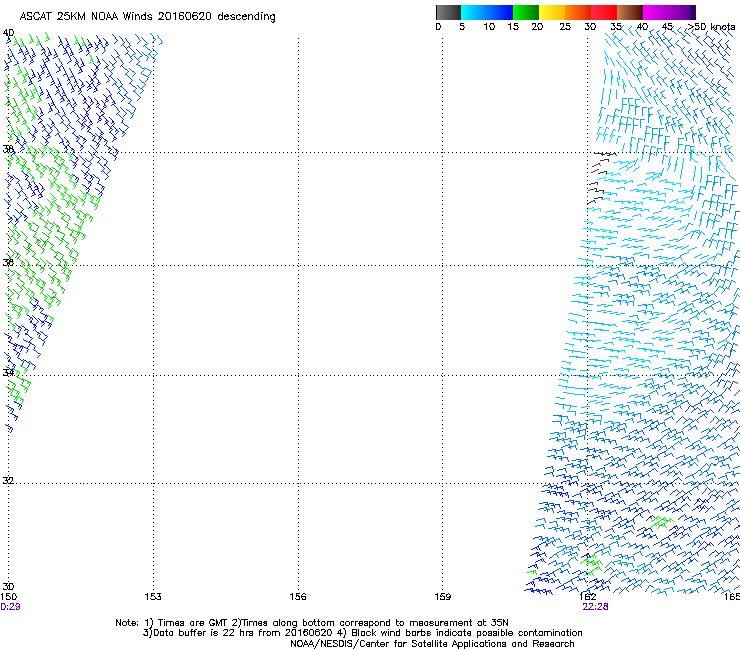Click the legend tick label 25

(565, 27)
